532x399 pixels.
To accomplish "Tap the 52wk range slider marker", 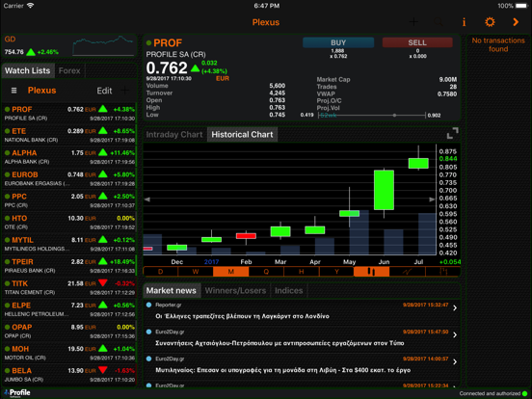I will pyautogui.click(x=394, y=116).
